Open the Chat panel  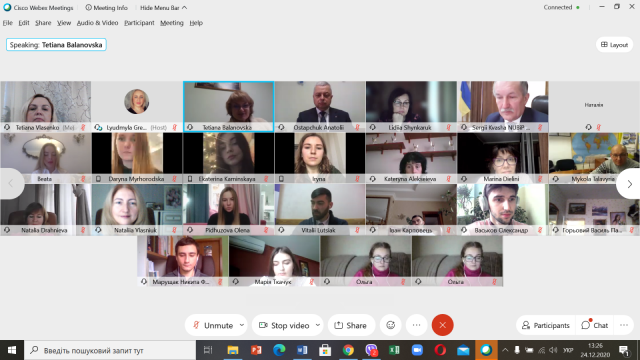click(595, 325)
